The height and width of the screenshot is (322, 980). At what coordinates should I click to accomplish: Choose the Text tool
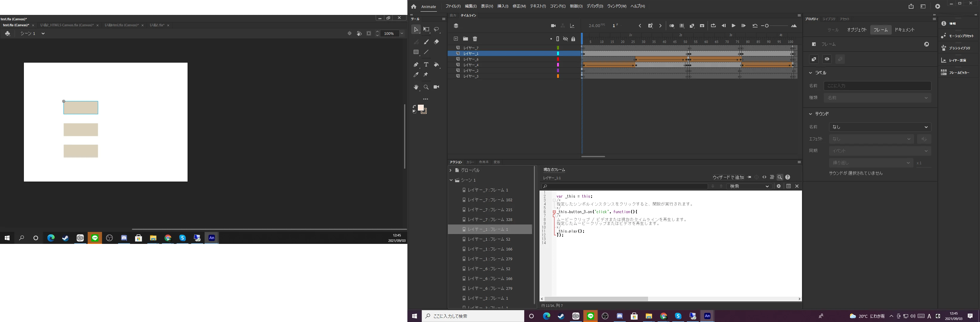426,65
